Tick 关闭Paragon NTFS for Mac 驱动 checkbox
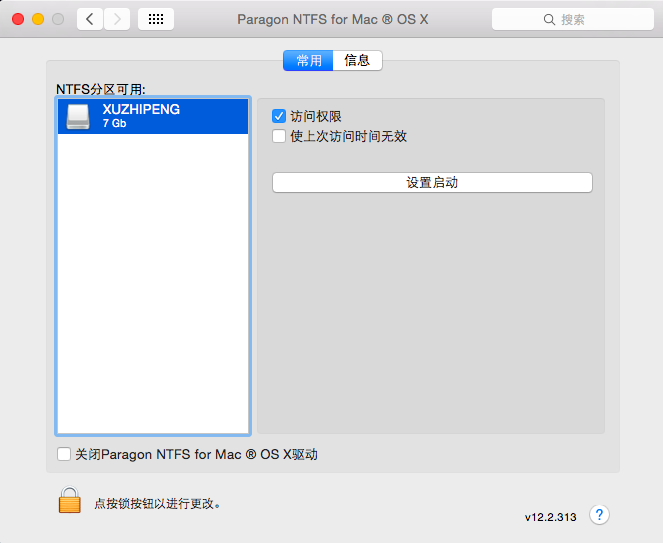The width and height of the screenshot is (663, 543). click(65, 455)
